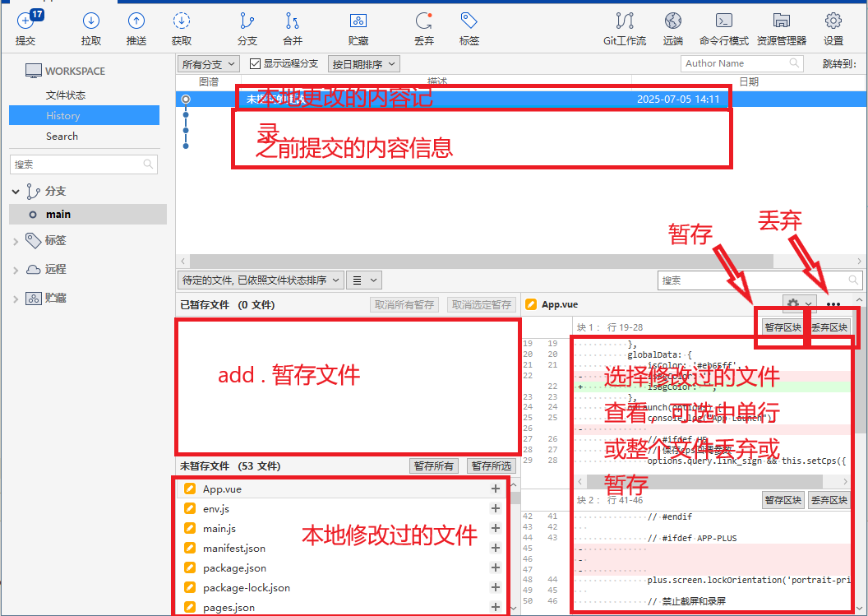Click the 日期 date column header
The width and height of the screenshot is (868, 616).
(x=749, y=82)
